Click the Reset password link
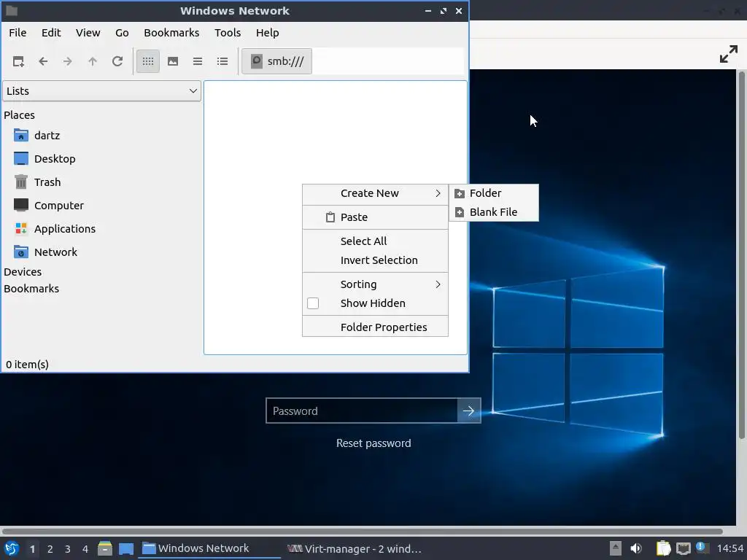The height and width of the screenshot is (560, 747). (373, 443)
